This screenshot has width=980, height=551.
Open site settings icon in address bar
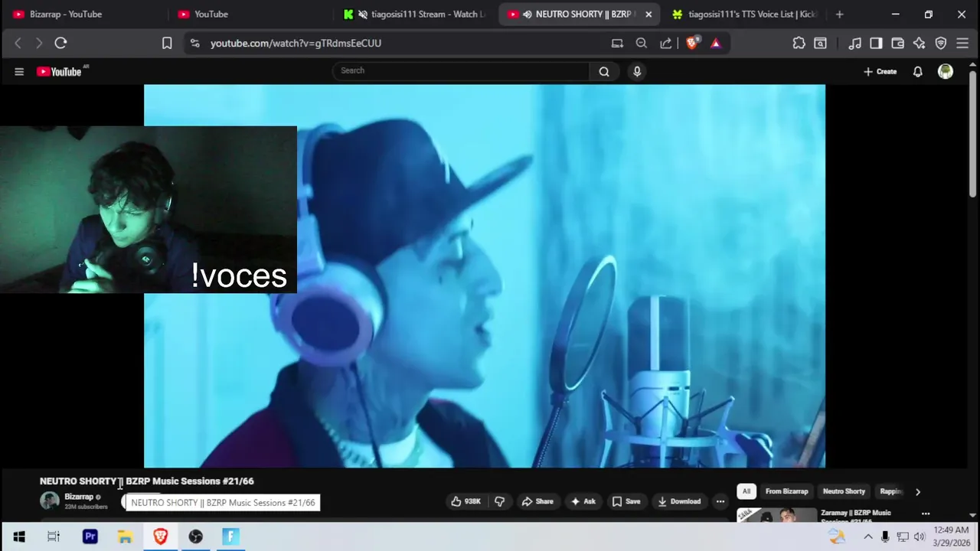(194, 44)
